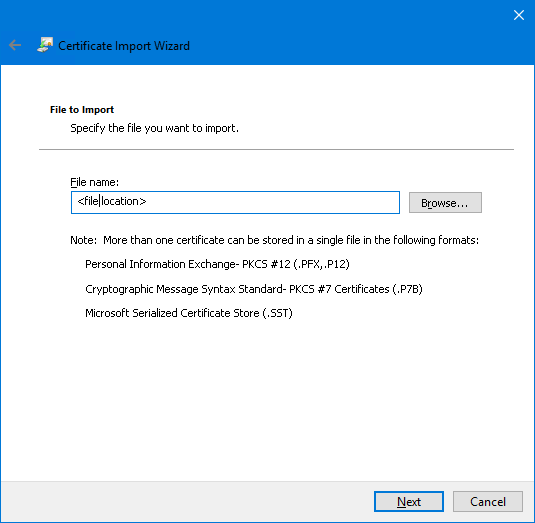Proceed with the Next button
The image size is (535, 523).
(x=409, y=502)
